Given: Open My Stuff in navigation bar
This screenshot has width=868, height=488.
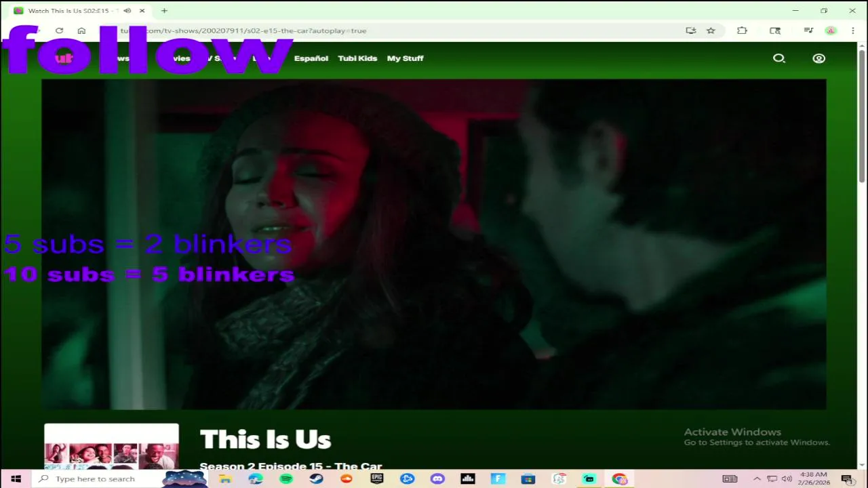Looking at the screenshot, I should [406, 58].
